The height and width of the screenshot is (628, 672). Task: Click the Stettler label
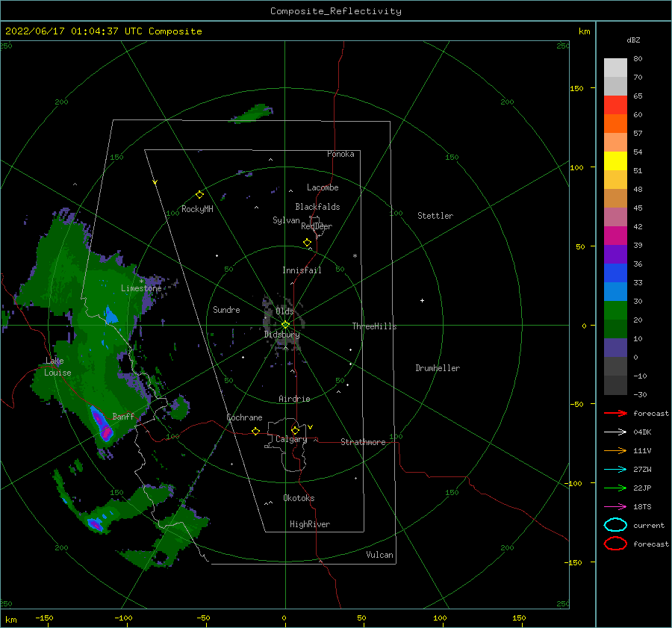[x=435, y=216]
